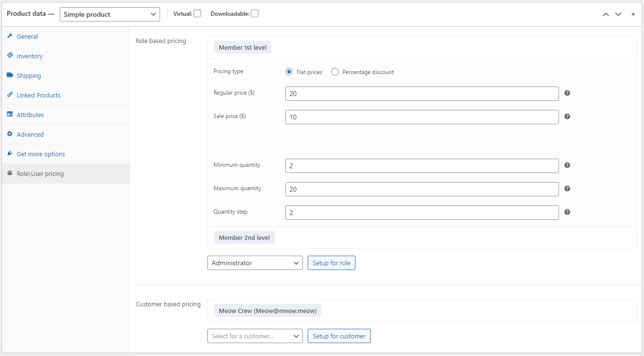
Task: Open the Inventory tab
Action: pyautogui.click(x=65, y=56)
